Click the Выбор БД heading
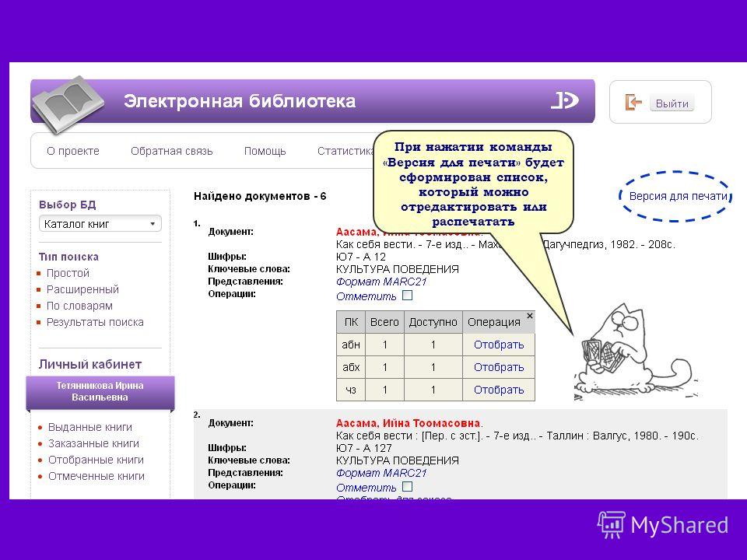747x560 pixels. (x=67, y=205)
